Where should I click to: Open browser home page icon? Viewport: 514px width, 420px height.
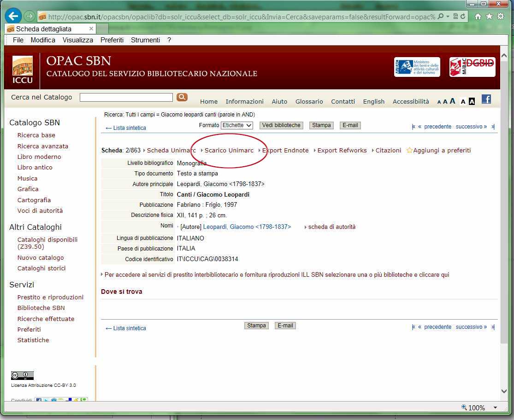(x=478, y=17)
